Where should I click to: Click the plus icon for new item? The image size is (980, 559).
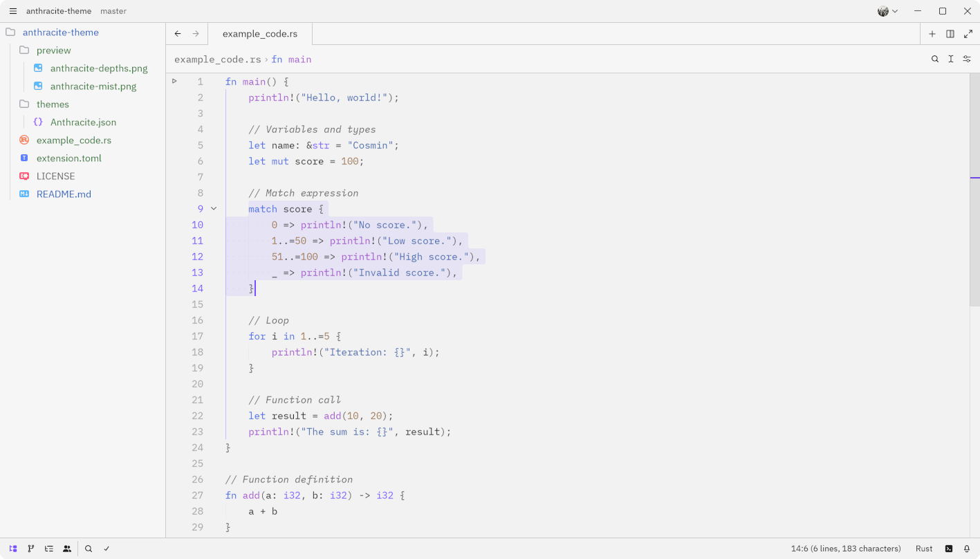[932, 34]
